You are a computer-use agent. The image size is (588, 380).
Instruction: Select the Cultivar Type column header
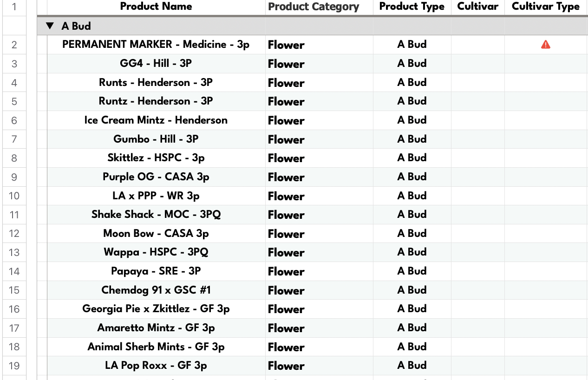click(x=546, y=7)
